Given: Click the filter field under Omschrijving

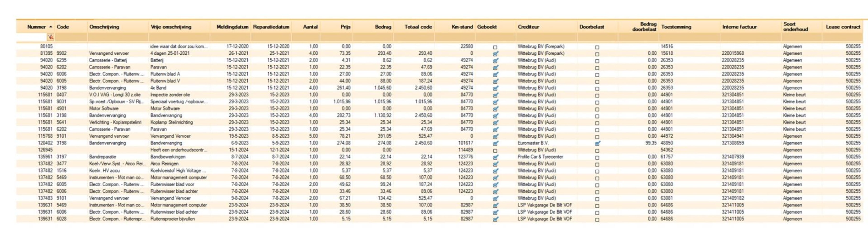Looking at the screenshot, I should 118,37.
